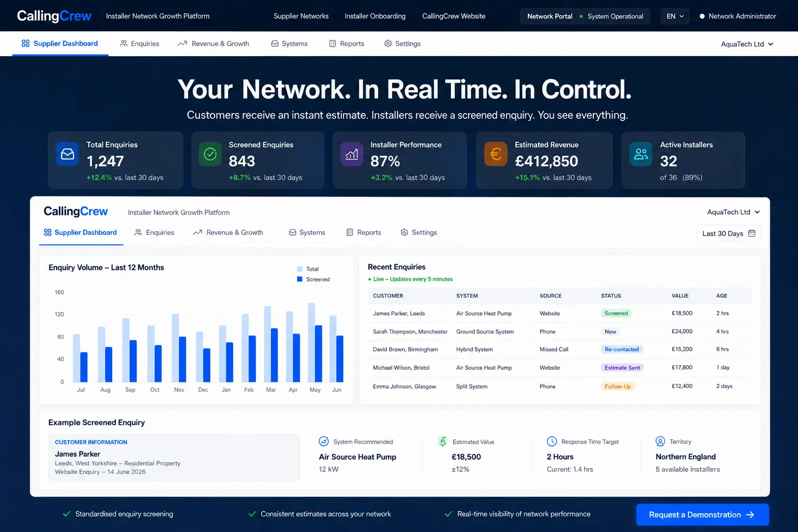Click the System Operational status indicator
Screen dimensions: 798x532
click(611, 16)
